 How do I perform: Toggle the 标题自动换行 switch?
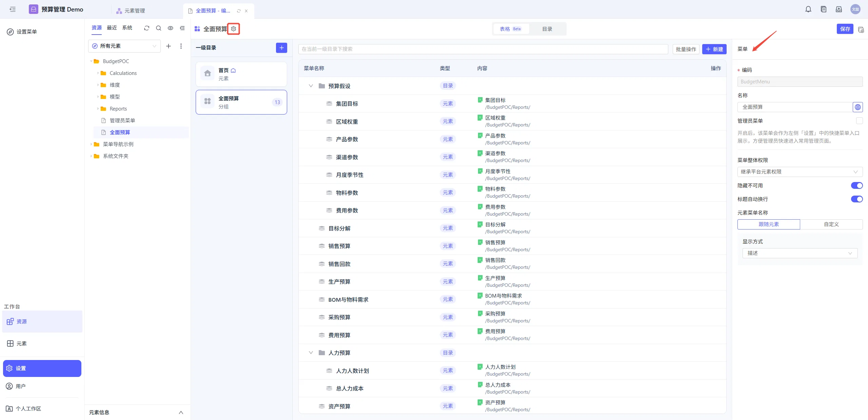(857, 199)
